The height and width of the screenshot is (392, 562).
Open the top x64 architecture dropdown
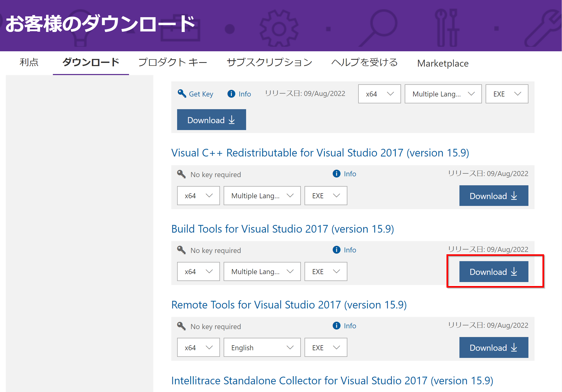379,94
